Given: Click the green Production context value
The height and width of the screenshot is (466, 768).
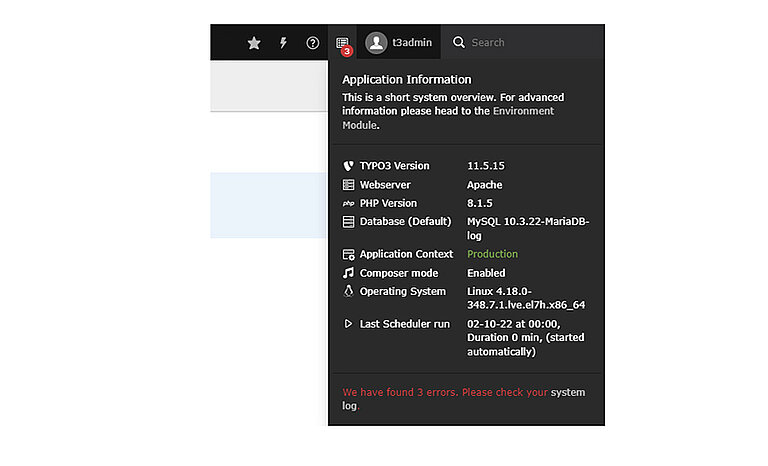Looking at the screenshot, I should pyautogui.click(x=492, y=254).
